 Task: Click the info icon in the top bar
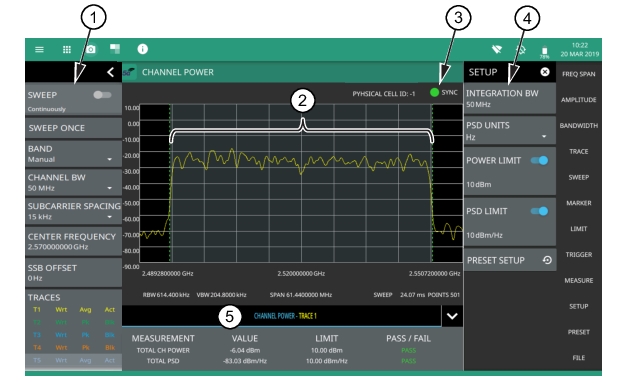[x=143, y=49]
